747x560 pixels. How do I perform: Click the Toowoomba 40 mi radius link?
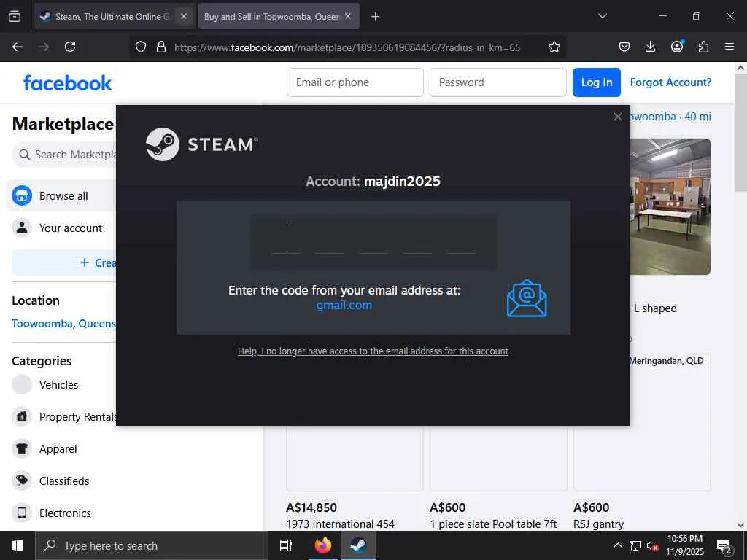pos(671,117)
